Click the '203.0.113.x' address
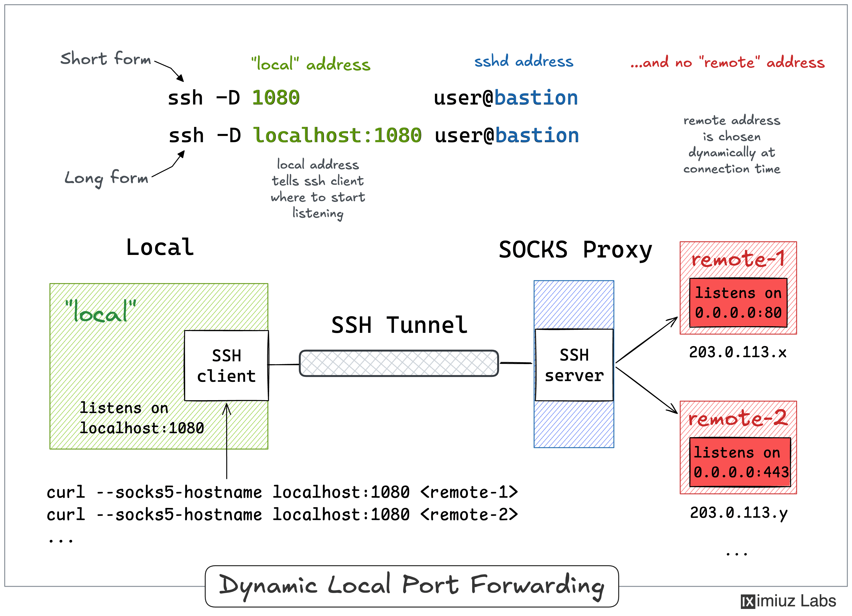The height and width of the screenshot is (616, 852). coord(737,352)
